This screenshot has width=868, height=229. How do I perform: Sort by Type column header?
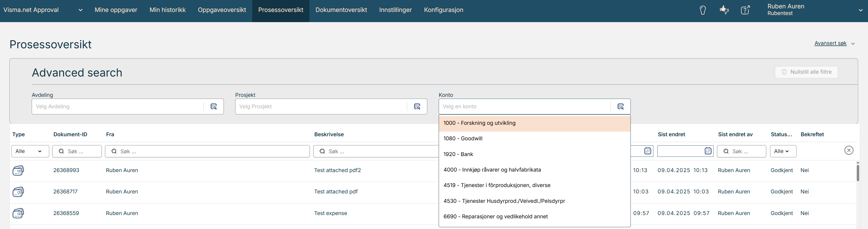click(x=19, y=134)
